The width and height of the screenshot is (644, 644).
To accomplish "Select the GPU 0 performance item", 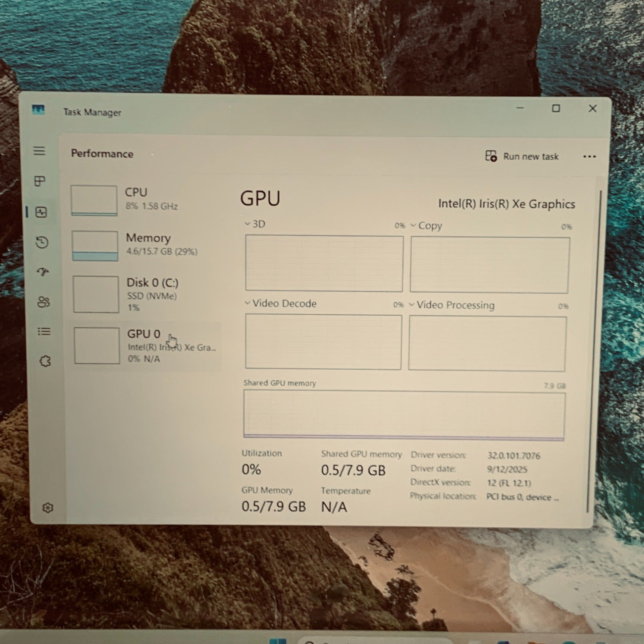I will (147, 346).
